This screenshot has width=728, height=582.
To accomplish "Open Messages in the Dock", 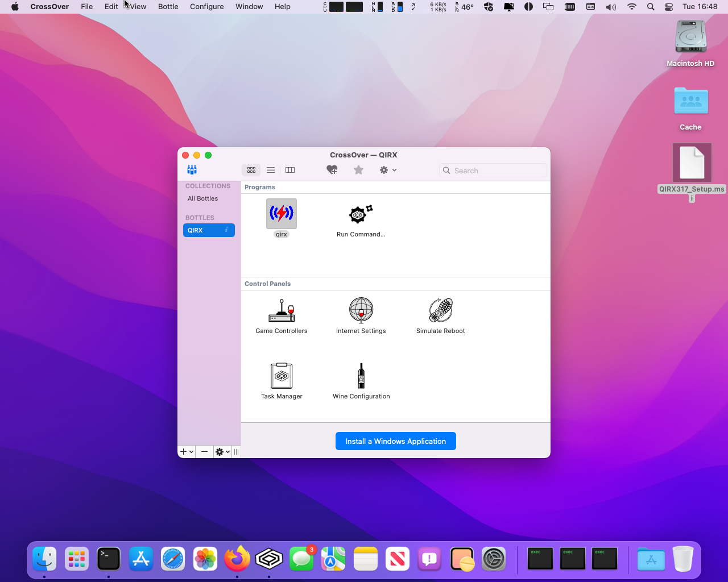I will pos(301,559).
